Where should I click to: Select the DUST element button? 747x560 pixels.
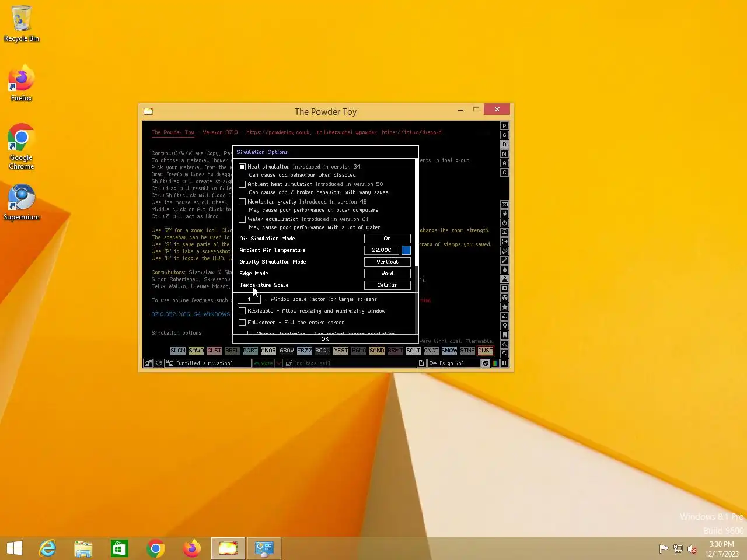tap(486, 351)
